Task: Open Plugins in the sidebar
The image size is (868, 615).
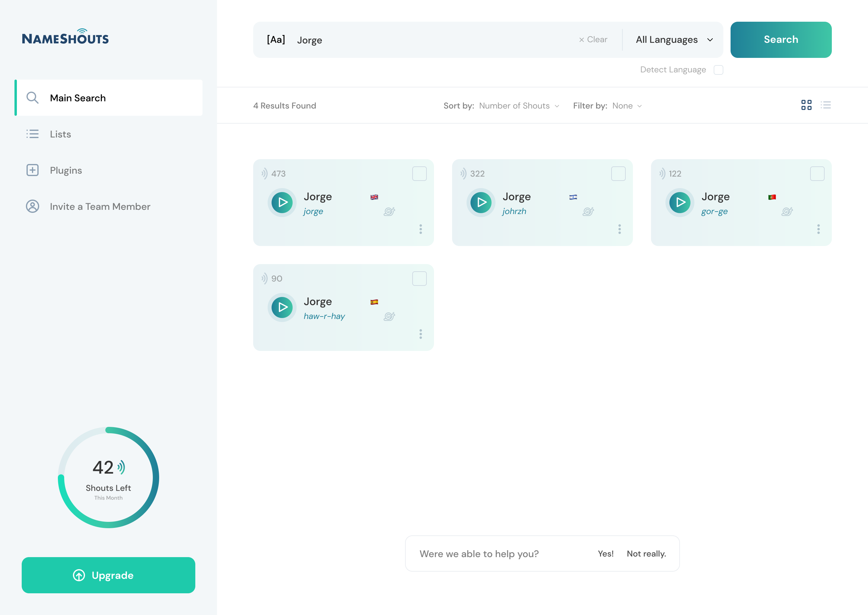Action: [x=54, y=170]
